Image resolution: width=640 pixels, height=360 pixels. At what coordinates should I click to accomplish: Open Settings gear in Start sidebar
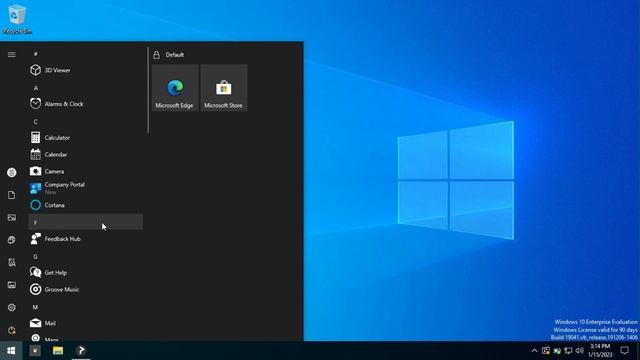pyautogui.click(x=11, y=307)
